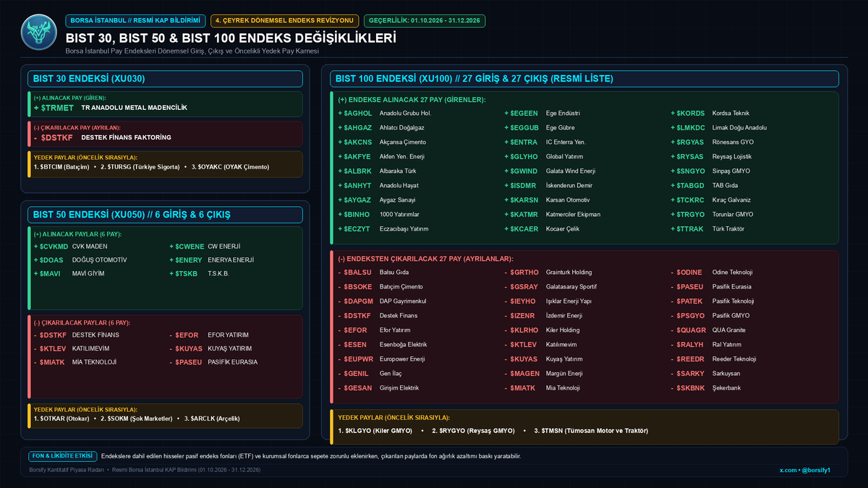Viewport: 868px width, 488px height.
Task: Select TR ANADOLU METAL MADENCİLİK name
Action: (135, 108)
